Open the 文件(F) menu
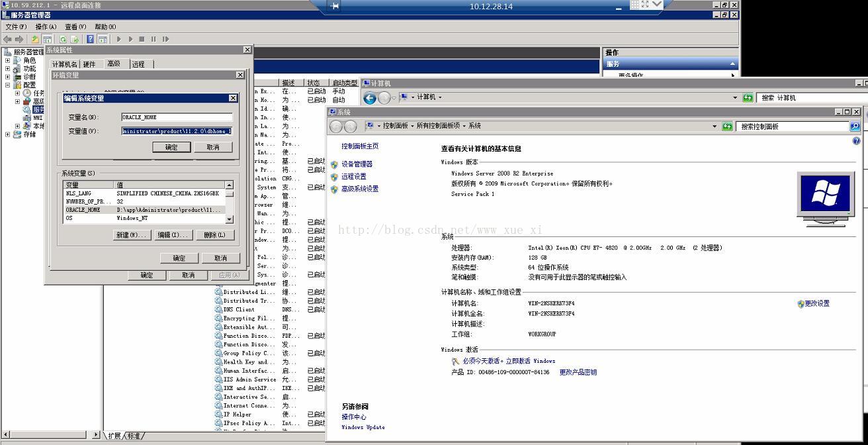868x445 pixels. coord(16,26)
